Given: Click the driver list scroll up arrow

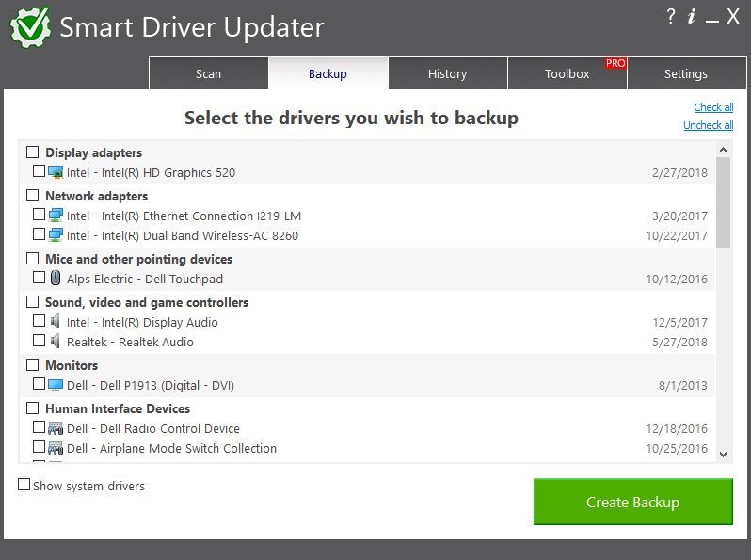Looking at the screenshot, I should pos(723,150).
